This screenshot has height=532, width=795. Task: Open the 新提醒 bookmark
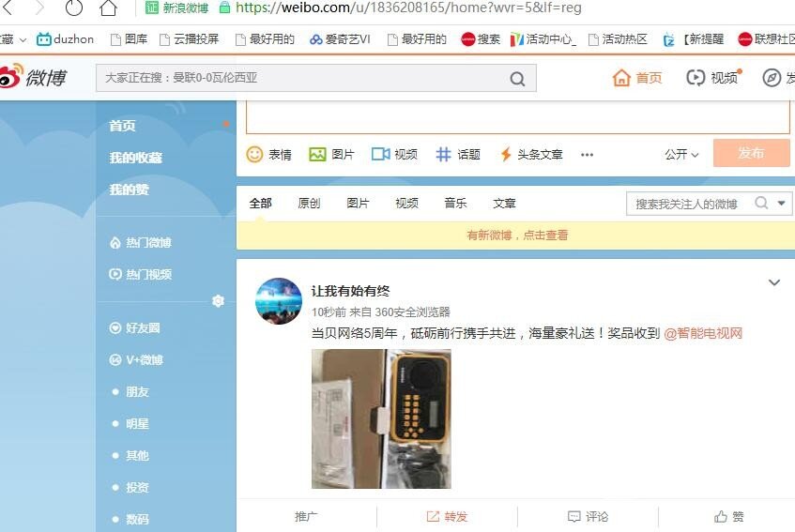point(694,39)
